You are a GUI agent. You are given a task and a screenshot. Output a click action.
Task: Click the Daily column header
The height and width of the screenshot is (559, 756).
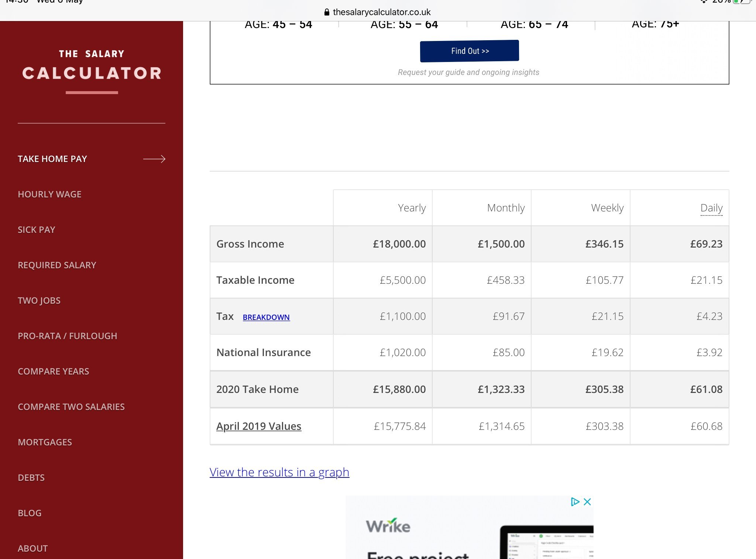[x=711, y=208]
